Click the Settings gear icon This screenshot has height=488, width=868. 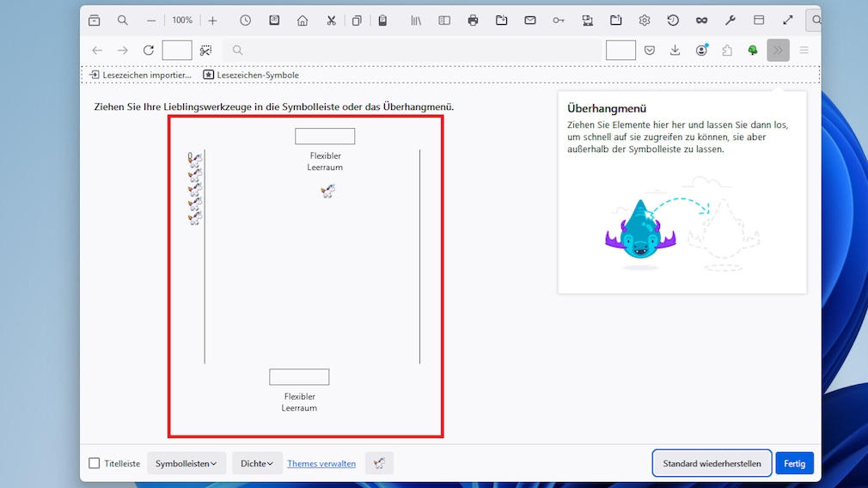click(x=645, y=20)
